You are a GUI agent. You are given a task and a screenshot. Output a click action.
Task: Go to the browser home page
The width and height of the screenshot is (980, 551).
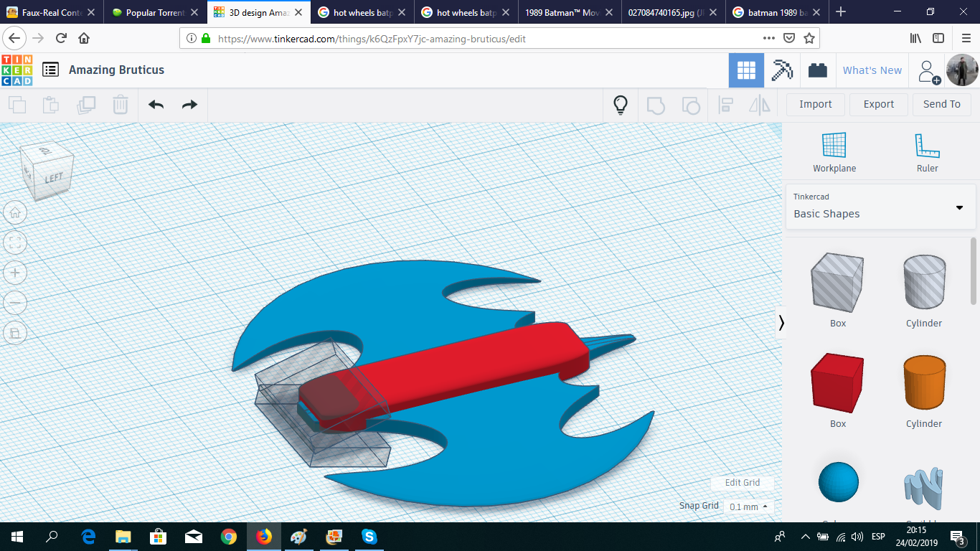click(84, 39)
